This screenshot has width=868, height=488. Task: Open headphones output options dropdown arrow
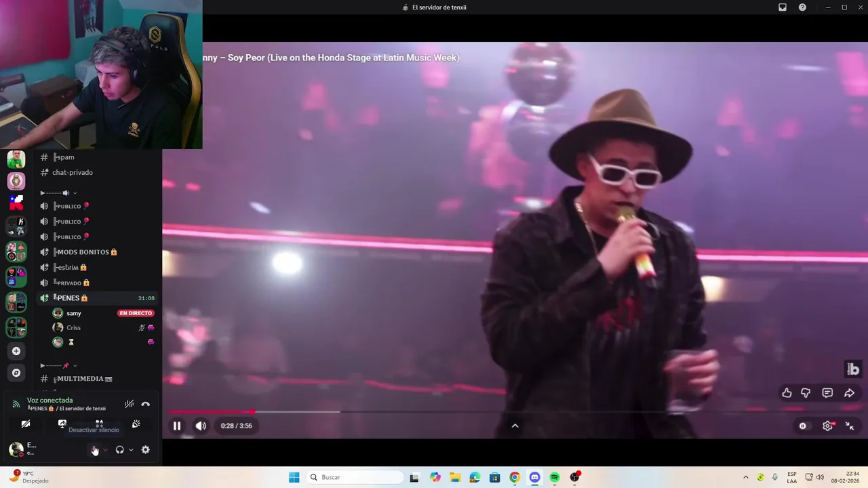131,450
